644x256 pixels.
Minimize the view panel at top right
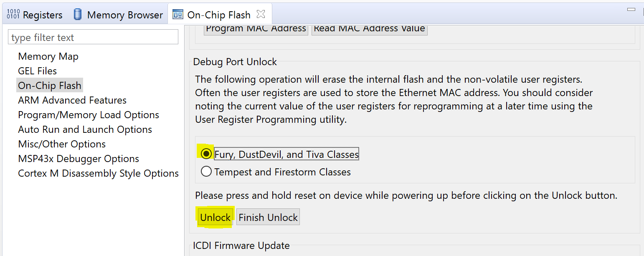coord(631,9)
